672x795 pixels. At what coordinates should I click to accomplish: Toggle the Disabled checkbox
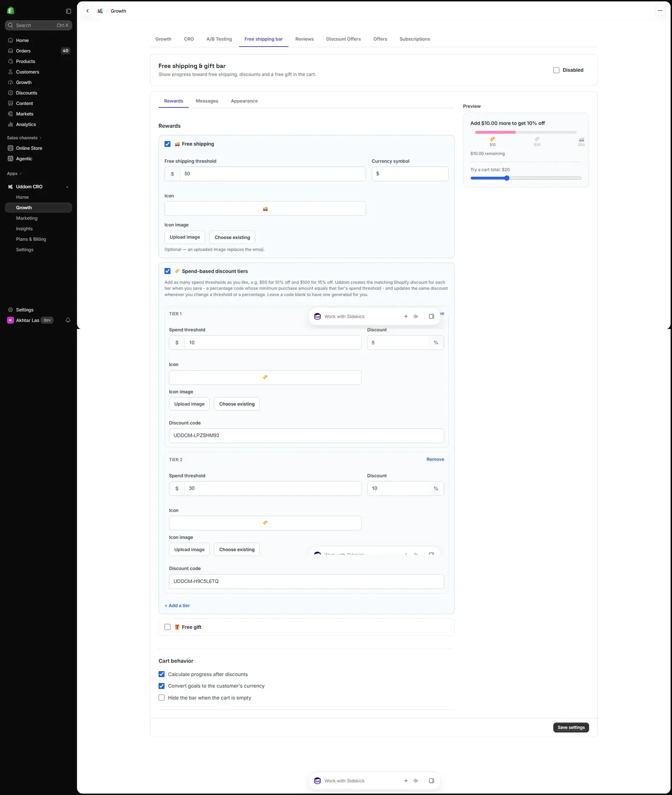(556, 70)
